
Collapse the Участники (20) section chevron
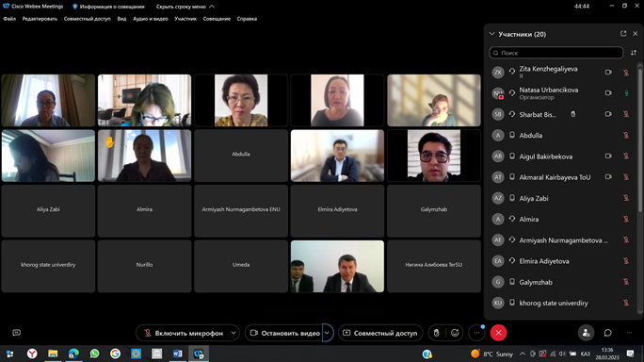point(492,34)
